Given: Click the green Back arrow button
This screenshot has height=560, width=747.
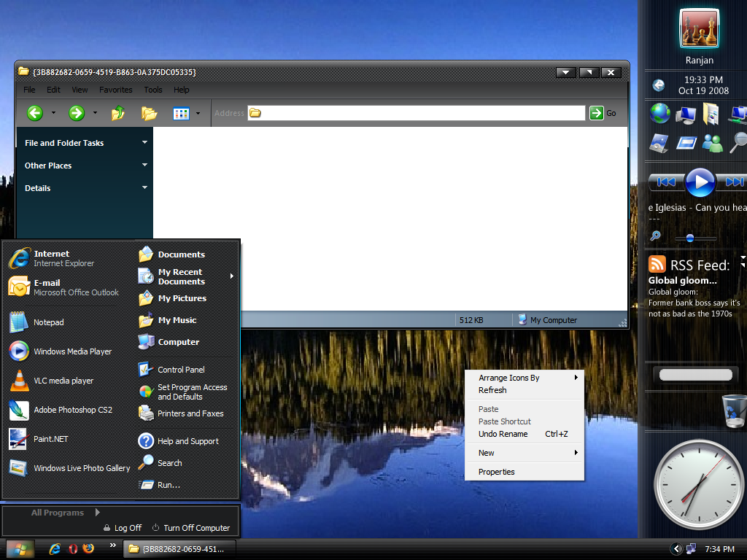Looking at the screenshot, I should tap(35, 113).
